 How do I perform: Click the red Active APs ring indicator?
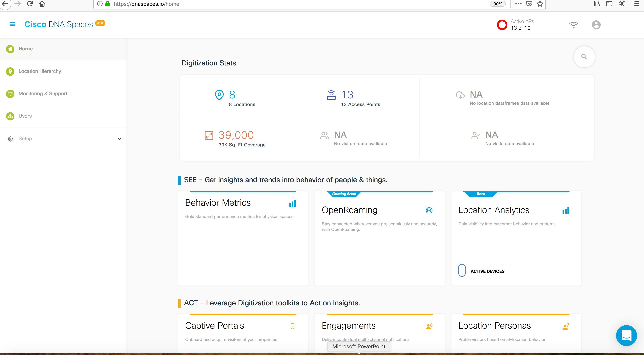point(502,25)
